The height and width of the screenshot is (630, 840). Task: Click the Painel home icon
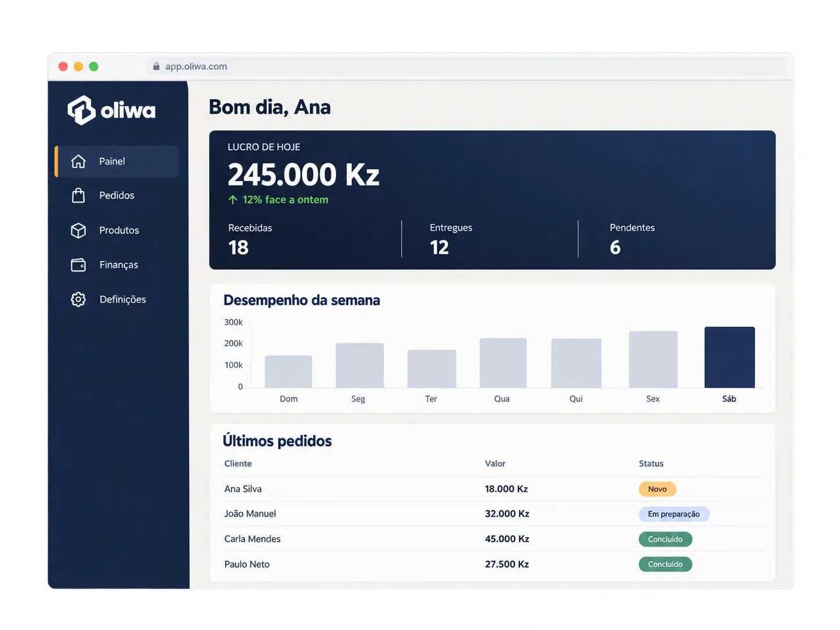pyautogui.click(x=78, y=161)
